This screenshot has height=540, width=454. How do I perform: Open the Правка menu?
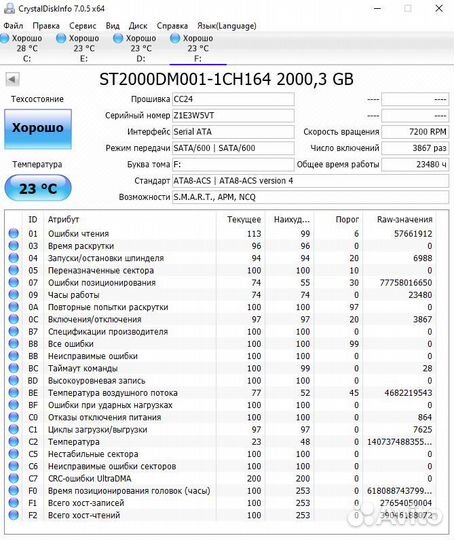click(46, 26)
